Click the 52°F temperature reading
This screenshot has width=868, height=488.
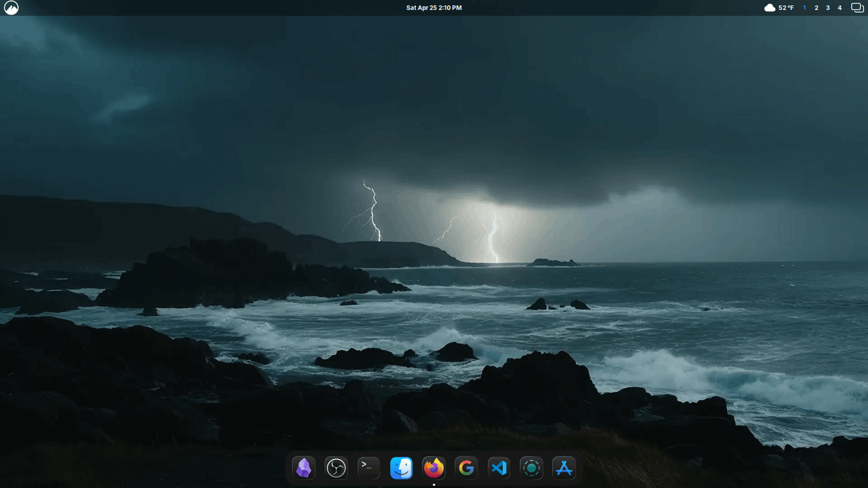pos(785,7)
